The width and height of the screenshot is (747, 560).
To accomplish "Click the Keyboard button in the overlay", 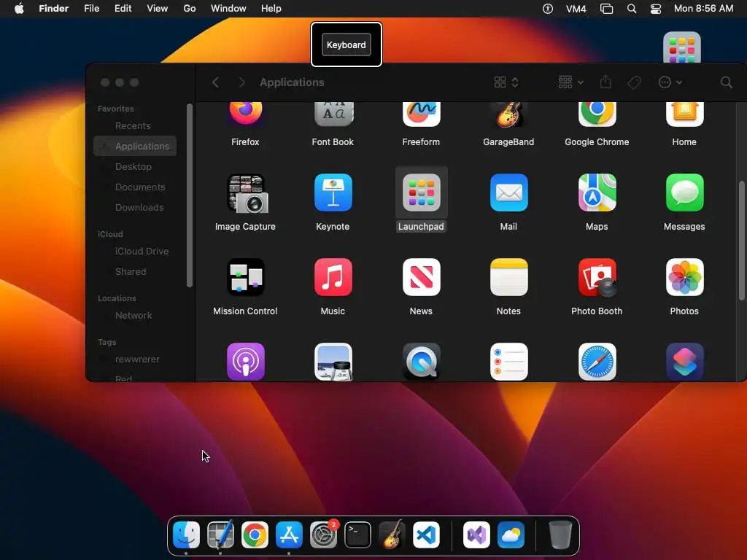I will tap(347, 44).
